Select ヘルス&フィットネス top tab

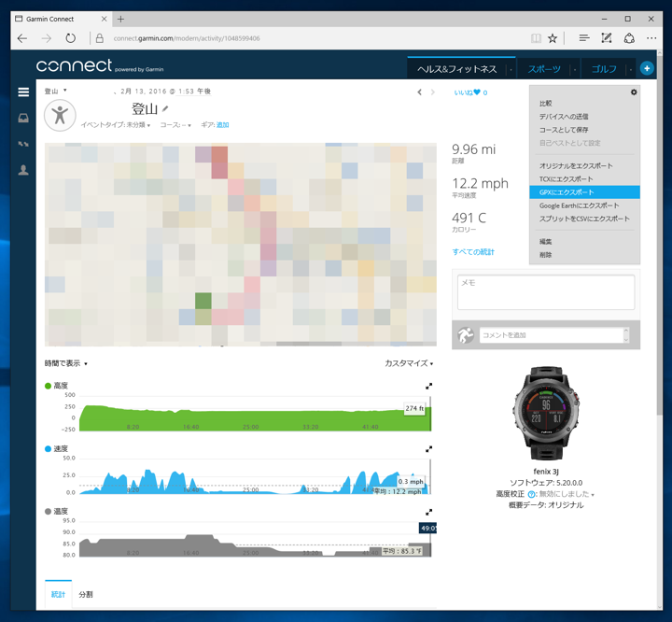[x=456, y=69]
